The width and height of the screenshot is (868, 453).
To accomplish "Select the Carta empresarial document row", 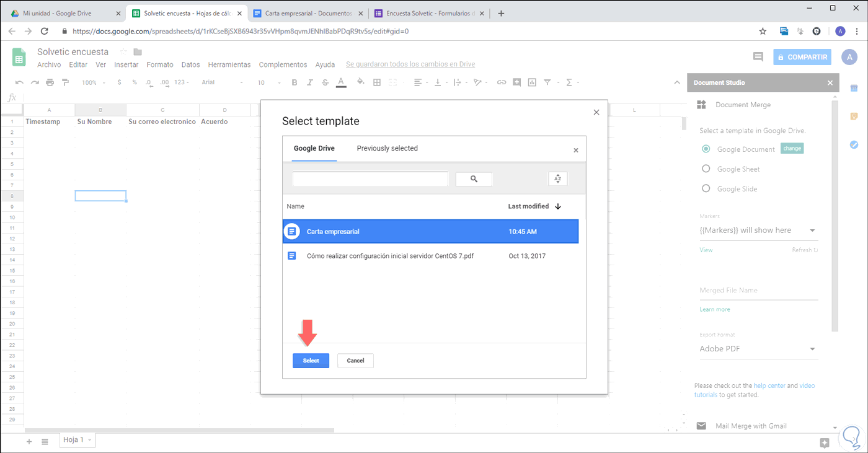I will (430, 231).
